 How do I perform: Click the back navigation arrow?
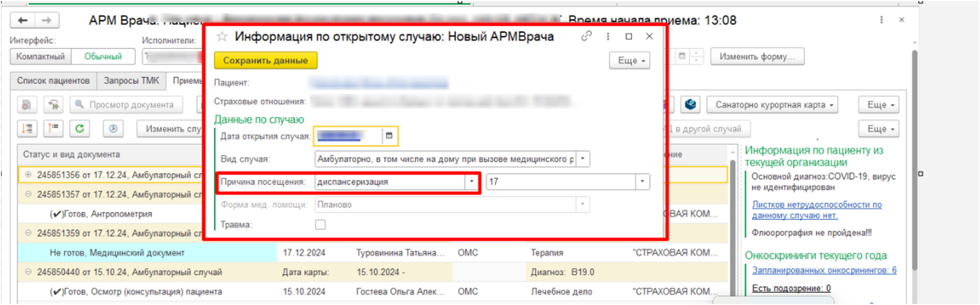point(22,20)
